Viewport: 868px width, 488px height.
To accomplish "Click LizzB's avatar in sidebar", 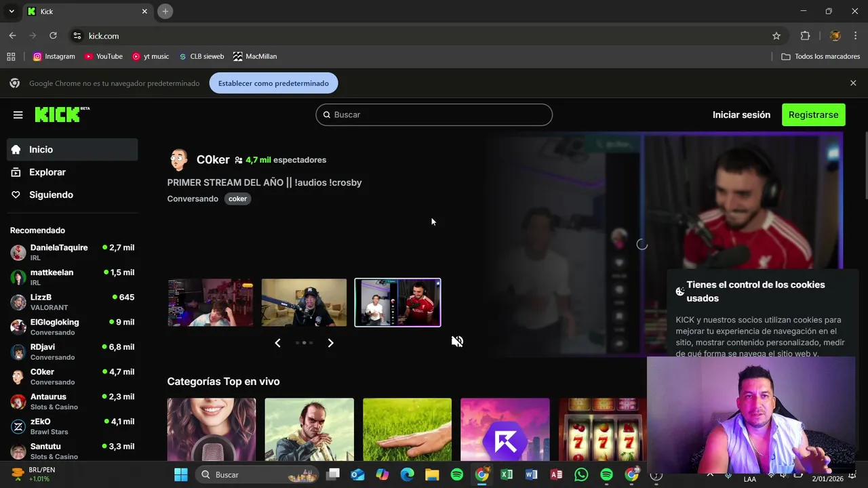I will tap(18, 302).
